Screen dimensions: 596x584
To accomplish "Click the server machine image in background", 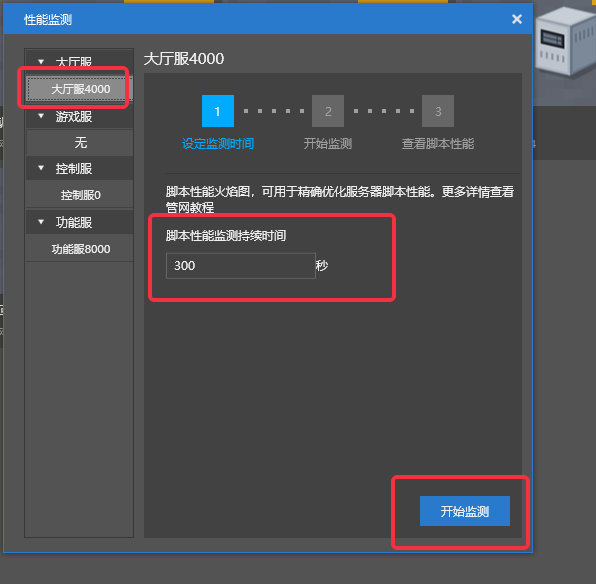I will 565,42.
